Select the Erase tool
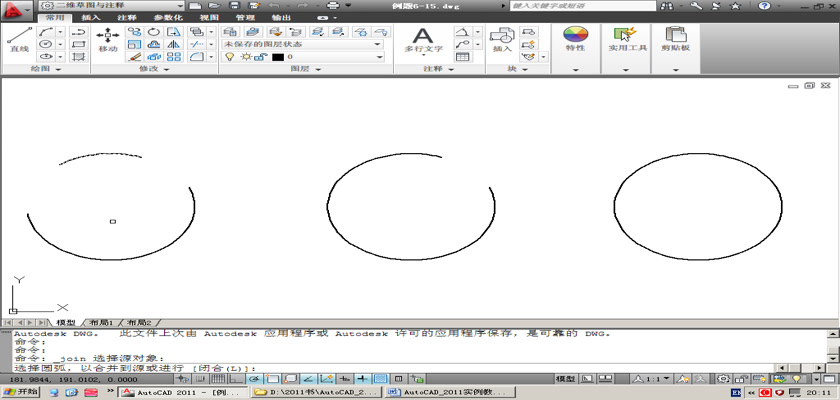The width and height of the screenshot is (840, 400). [135, 57]
